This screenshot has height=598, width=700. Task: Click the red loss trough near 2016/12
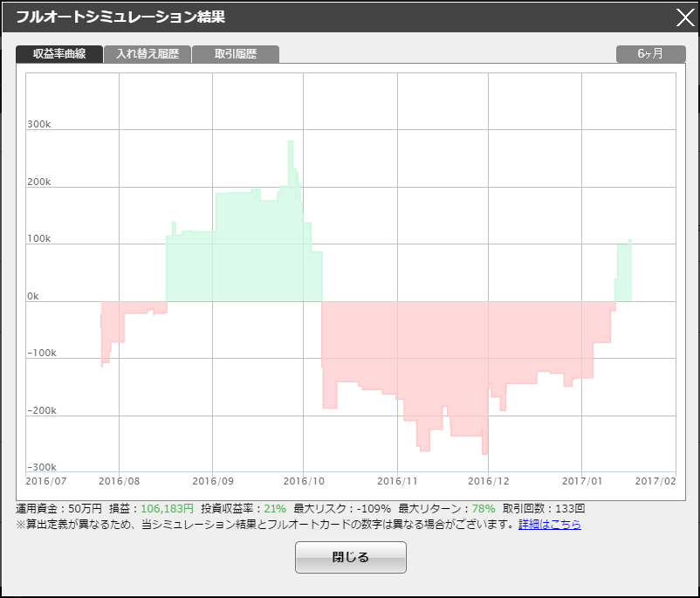(x=484, y=445)
